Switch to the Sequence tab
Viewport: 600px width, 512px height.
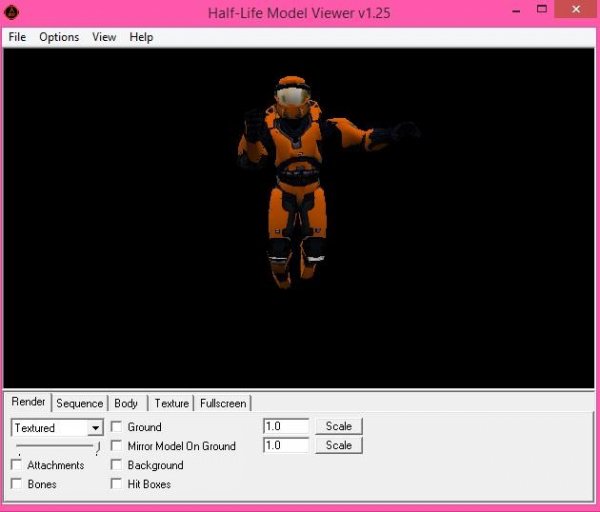80,403
